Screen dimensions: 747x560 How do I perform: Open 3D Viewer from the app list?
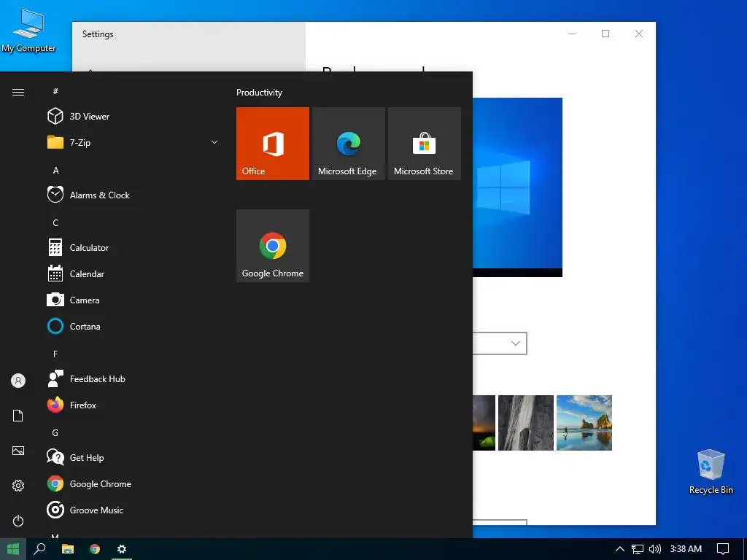[131, 116]
